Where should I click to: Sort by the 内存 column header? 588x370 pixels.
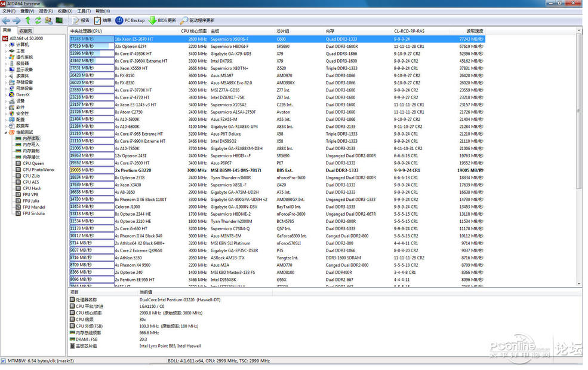[x=359, y=31]
